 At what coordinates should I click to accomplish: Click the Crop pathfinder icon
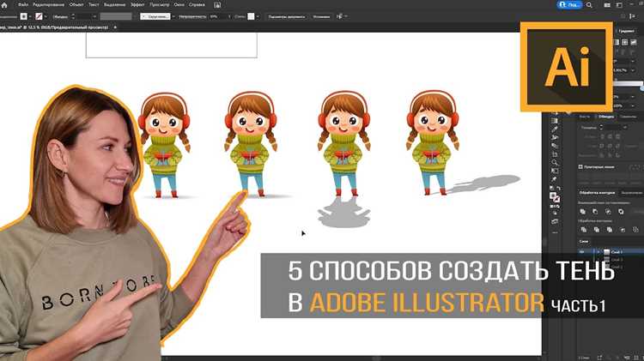click(x=623, y=230)
